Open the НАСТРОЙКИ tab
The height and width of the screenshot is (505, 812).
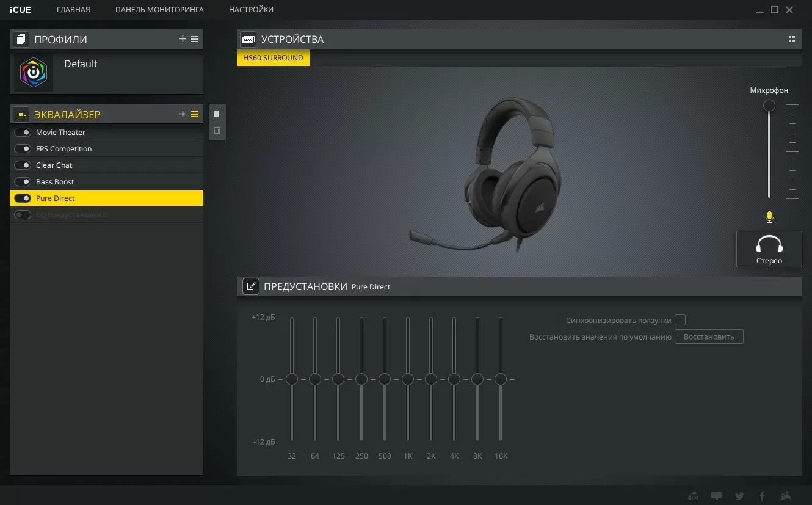click(x=251, y=10)
